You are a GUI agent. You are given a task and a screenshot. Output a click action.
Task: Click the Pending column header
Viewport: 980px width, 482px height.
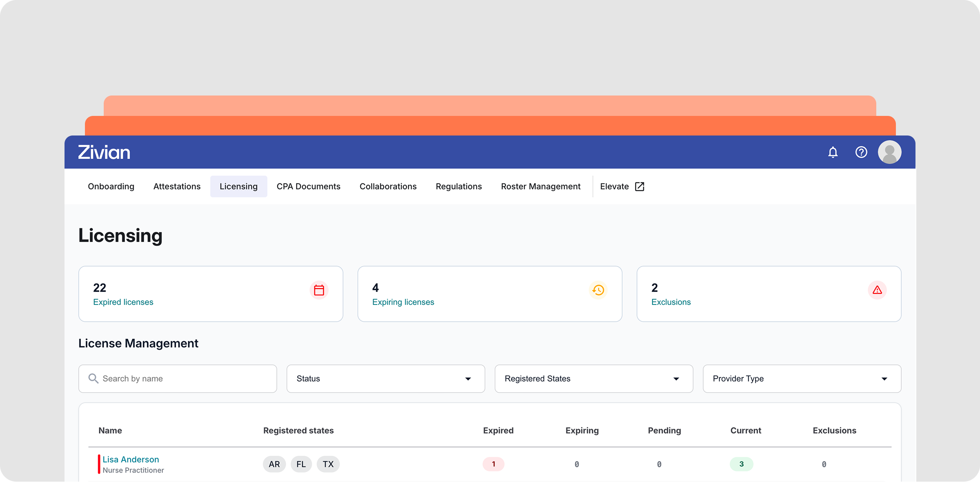(664, 431)
